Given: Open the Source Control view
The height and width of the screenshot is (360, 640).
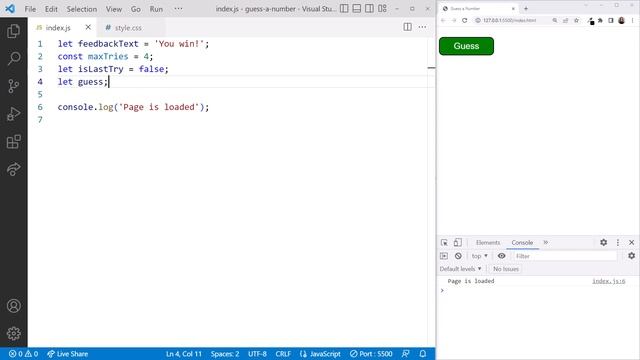Looking at the screenshot, I should pyautogui.click(x=13, y=86).
